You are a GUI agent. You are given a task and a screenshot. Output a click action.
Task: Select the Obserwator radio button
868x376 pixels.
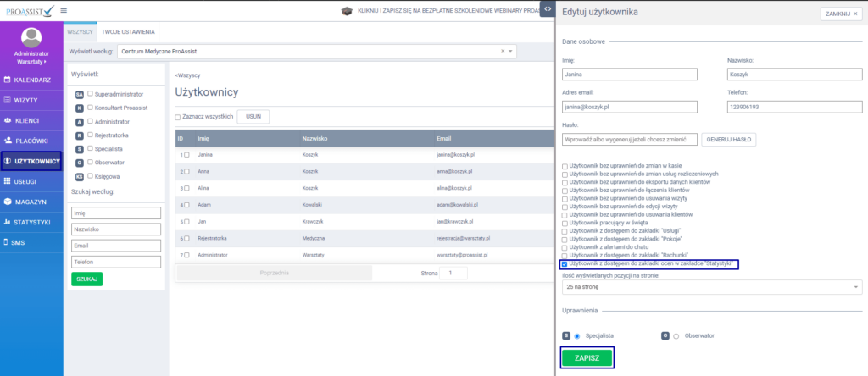point(676,335)
